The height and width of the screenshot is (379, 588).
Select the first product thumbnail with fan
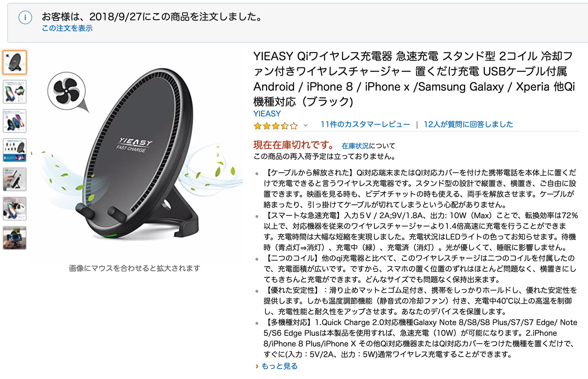point(15,62)
